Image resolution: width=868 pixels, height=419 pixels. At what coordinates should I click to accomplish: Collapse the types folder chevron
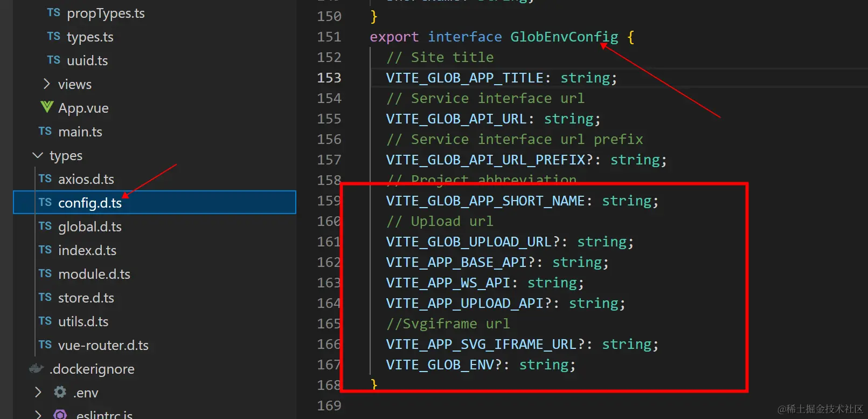pos(38,155)
